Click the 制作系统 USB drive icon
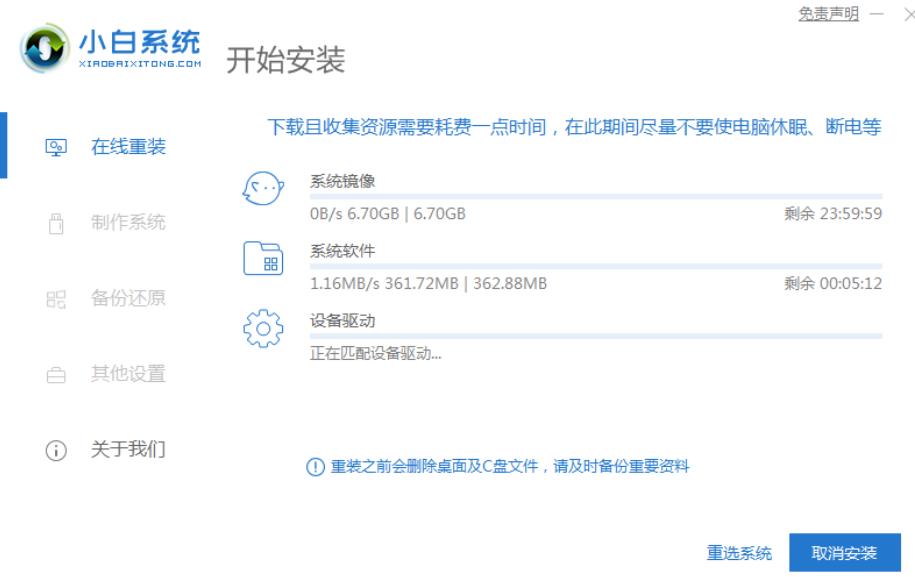 pos(56,223)
